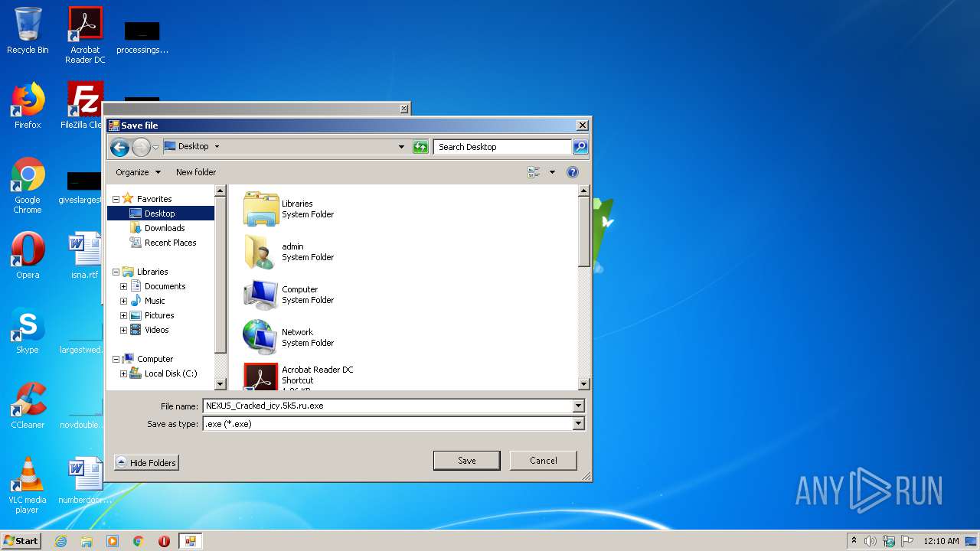This screenshot has height=551, width=980.
Task: Close the Save file dialog
Action: click(x=583, y=125)
